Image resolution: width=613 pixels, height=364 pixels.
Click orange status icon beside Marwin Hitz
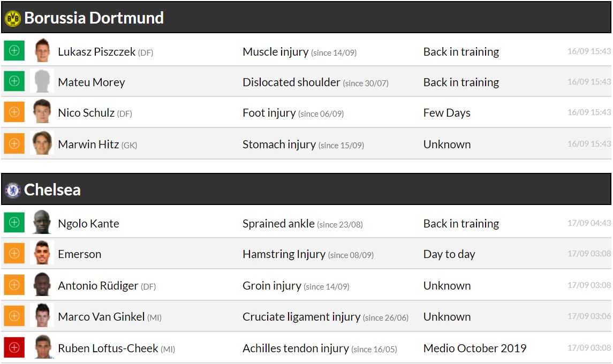tap(14, 143)
